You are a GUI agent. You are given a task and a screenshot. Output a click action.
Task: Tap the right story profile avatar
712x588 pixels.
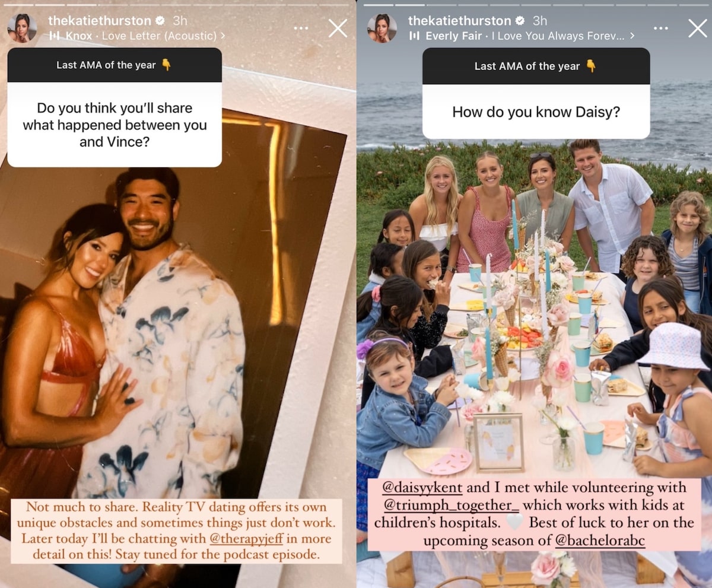tap(382, 28)
